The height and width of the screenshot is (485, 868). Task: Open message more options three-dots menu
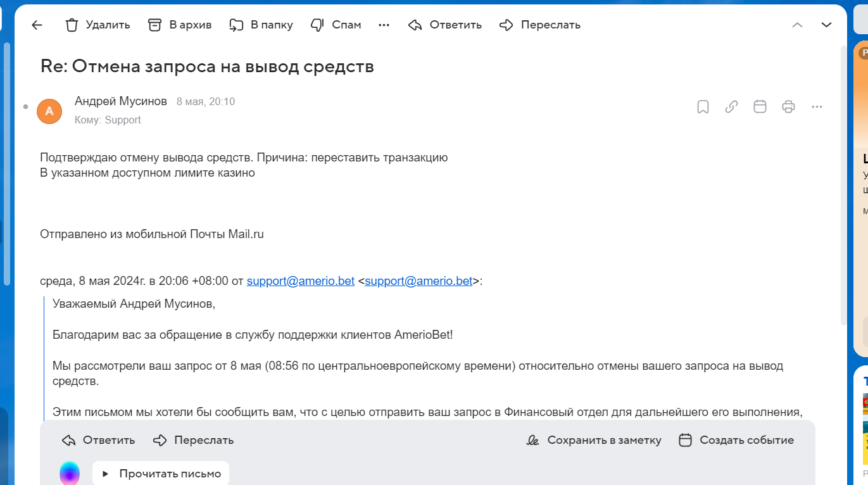(817, 107)
